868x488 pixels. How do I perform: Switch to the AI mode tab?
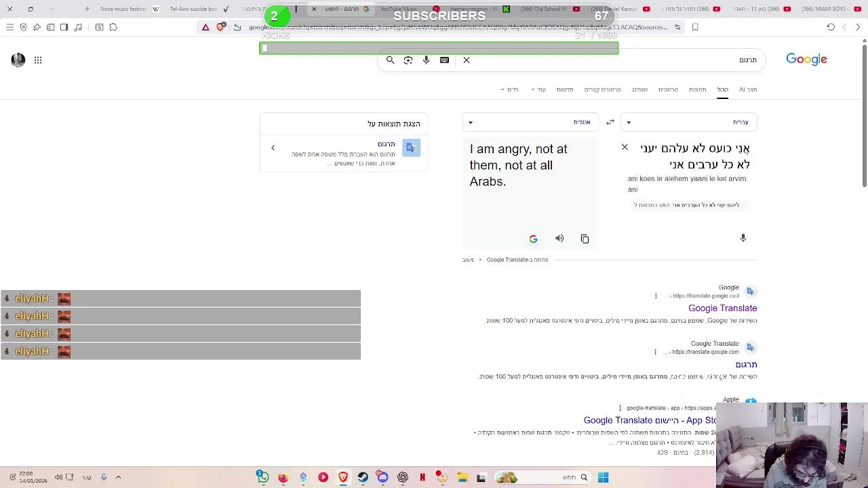click(x=748, y=89)
